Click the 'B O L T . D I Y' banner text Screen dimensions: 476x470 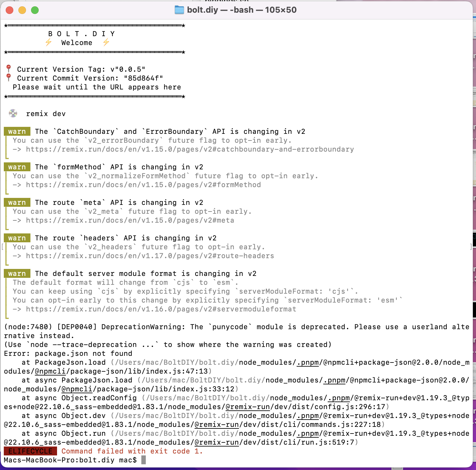point(81,34)
